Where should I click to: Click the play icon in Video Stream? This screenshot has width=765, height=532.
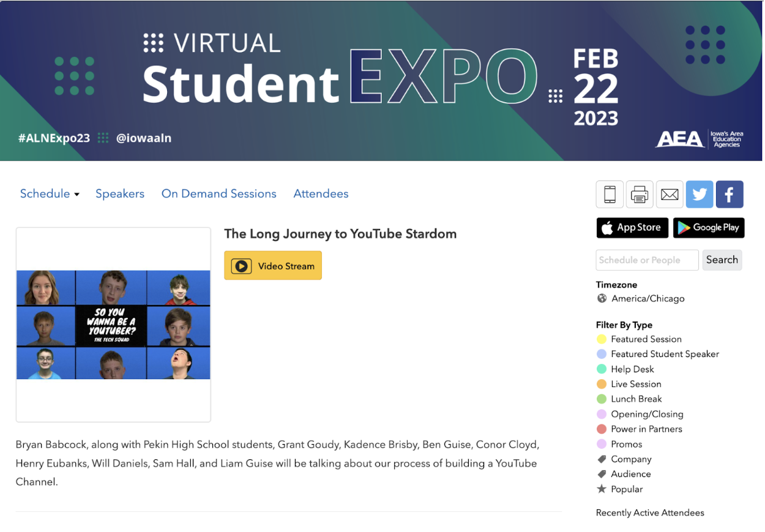pyautogui.click(x=241, y=266)
